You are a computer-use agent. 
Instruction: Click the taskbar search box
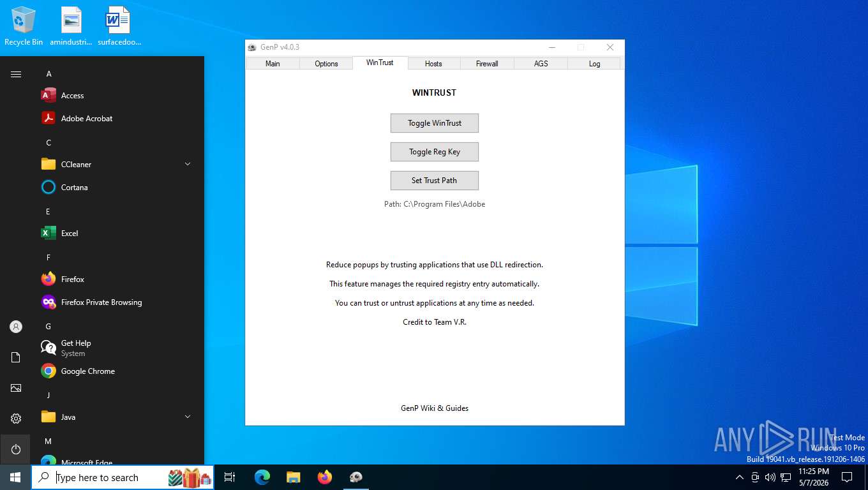(x=123, y=477)
